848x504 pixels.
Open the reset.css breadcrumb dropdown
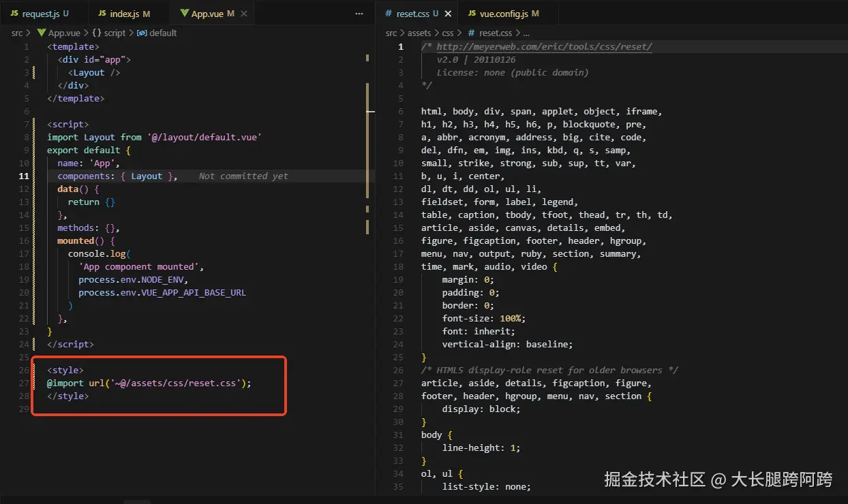pos(496,33)
